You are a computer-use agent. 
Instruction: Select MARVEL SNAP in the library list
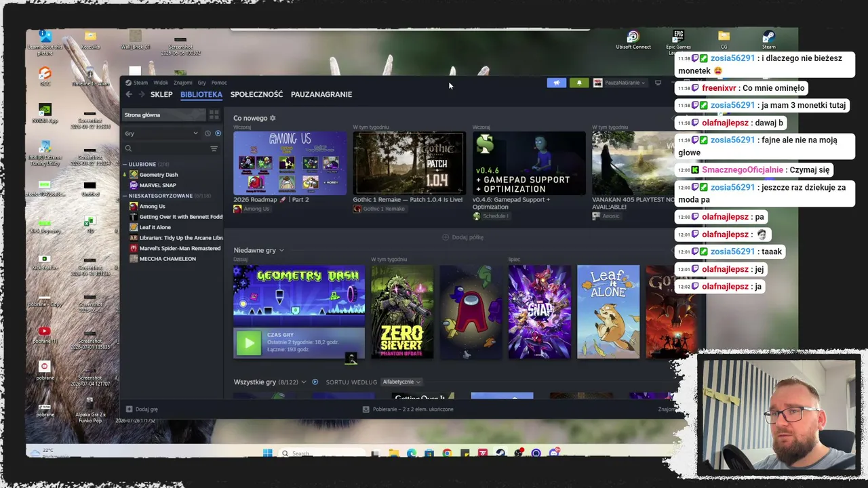(157, 185)
